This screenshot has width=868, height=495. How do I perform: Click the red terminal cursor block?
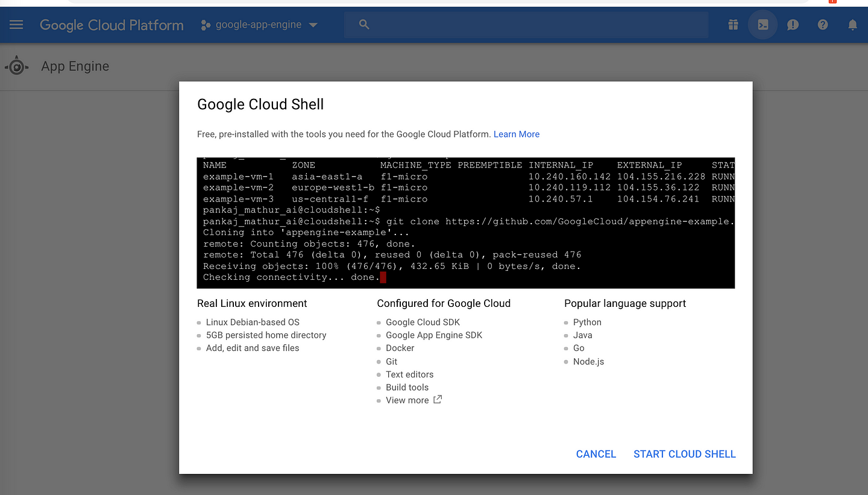click(x=383, y=277)
